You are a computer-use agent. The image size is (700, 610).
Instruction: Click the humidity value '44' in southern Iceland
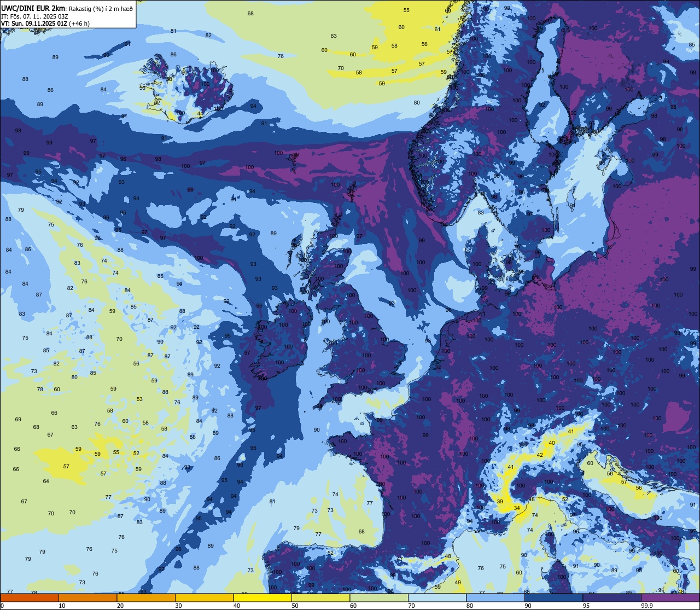point(200,114)
